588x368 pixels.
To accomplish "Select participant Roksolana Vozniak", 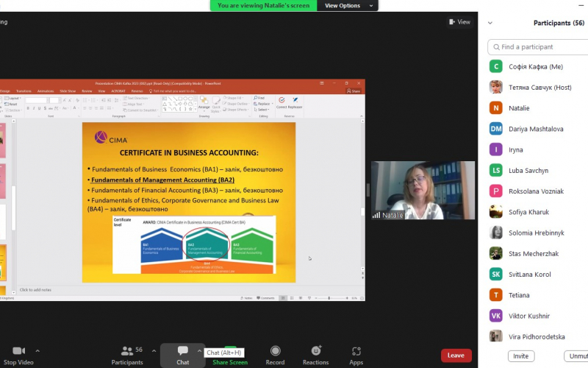I will (x=538, y=191).
